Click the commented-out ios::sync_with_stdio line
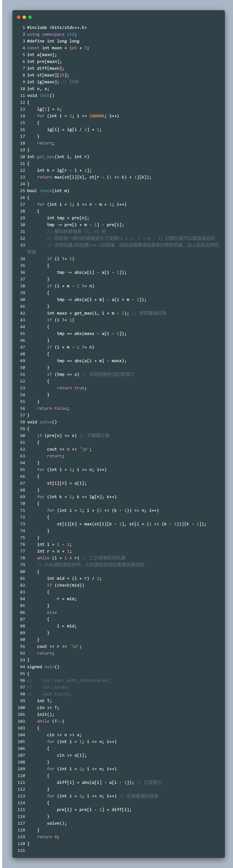 point(76,680)
